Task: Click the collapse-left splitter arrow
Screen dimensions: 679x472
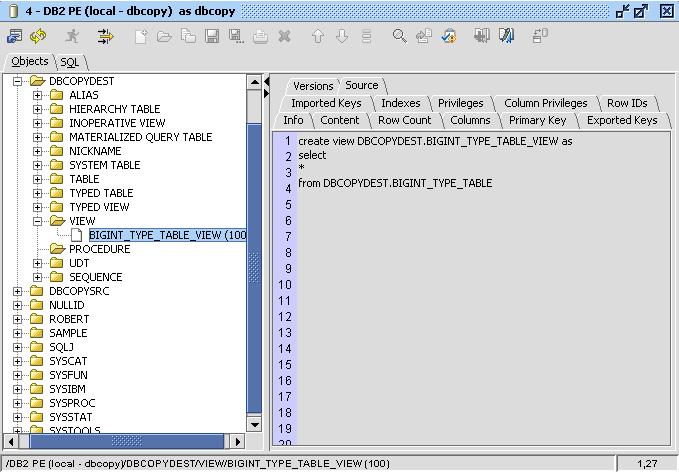Action: (266, 81)
